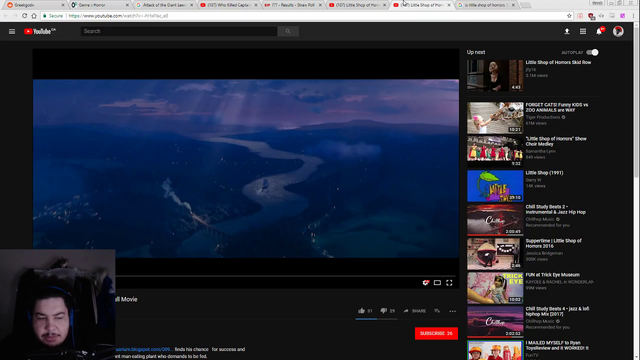Go to the YouTube home logo
Viewport: 640px width, 360px height.
pyautogui.click(x=40, y=31)
